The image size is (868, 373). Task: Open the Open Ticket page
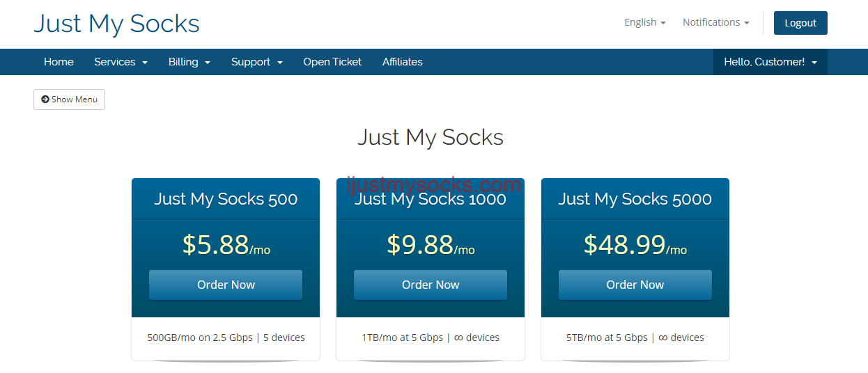332,62
